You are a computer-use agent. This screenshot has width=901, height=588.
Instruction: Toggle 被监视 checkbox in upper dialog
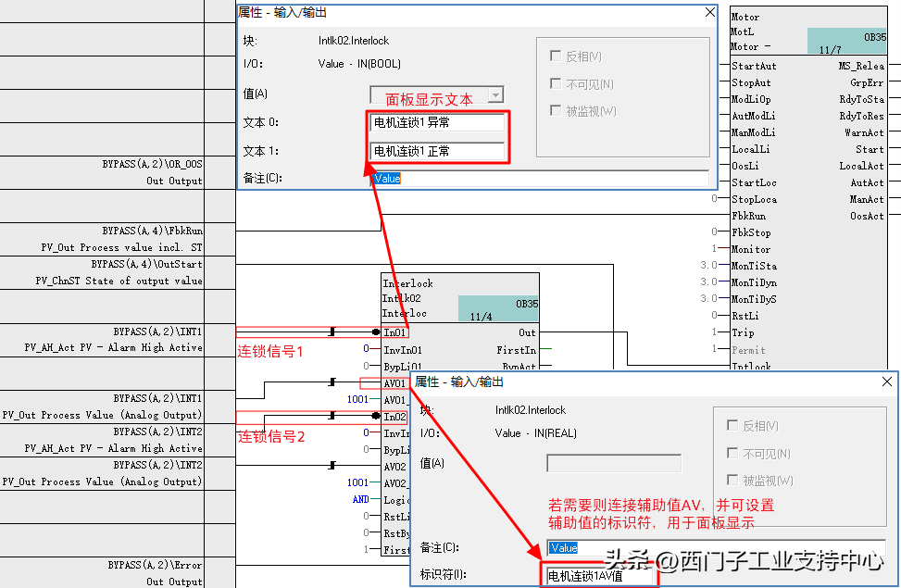click(556, 111)
